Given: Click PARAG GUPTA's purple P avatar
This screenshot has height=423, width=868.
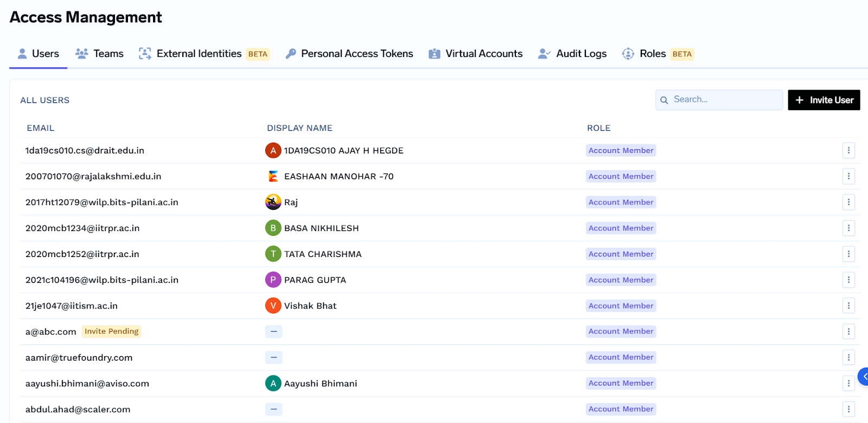Looking at the screenshot, I should [x=273, y=280].
